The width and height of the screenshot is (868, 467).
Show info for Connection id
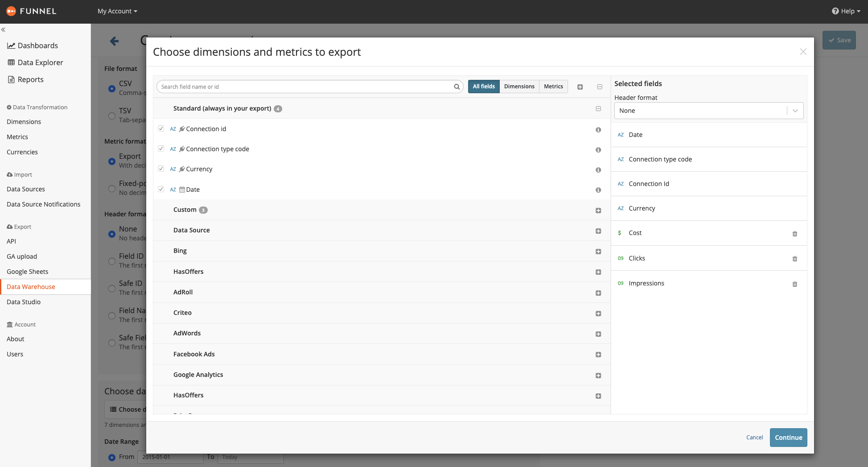coord(598,130)
